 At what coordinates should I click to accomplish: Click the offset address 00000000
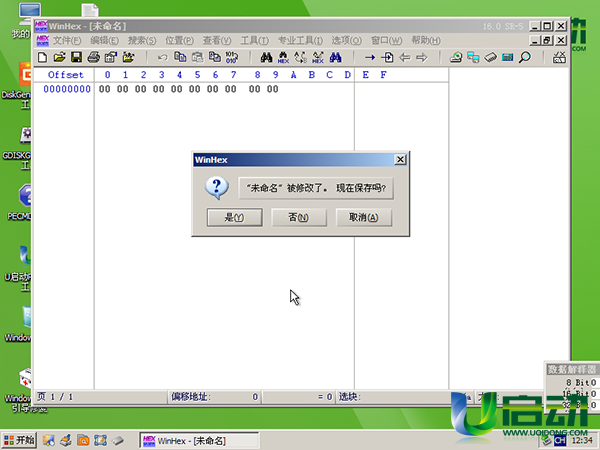[67, 89]
